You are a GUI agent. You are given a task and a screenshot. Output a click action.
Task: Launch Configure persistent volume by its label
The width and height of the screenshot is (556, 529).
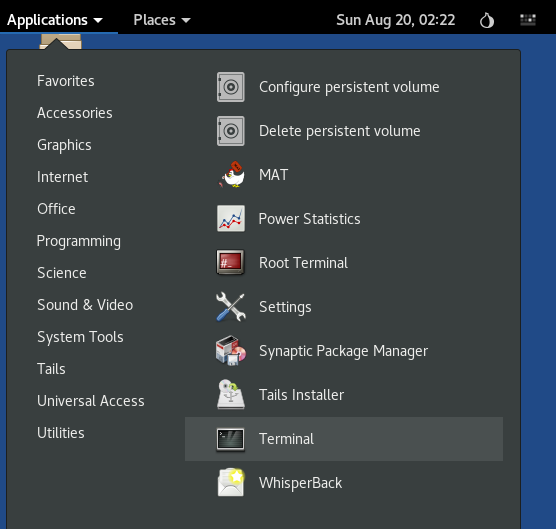click(349, 87)
